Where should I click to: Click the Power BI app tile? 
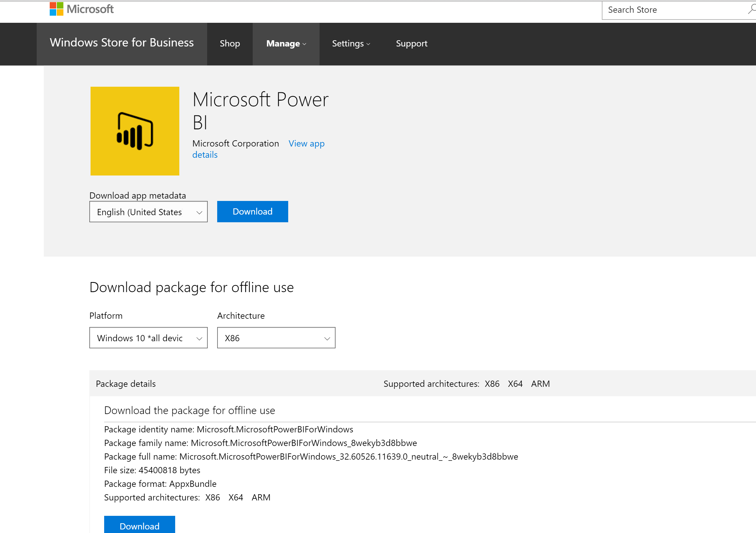pos(135,131)
